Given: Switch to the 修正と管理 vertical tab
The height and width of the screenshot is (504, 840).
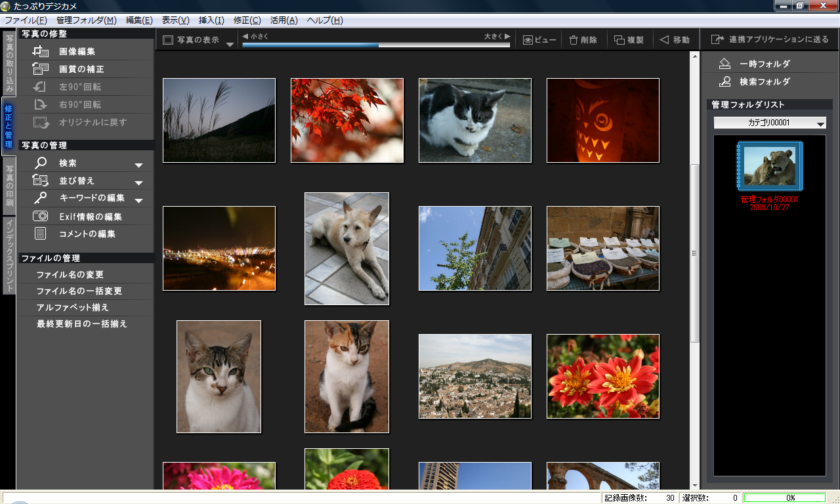Looking at the screenshot, I should (9, 127).
